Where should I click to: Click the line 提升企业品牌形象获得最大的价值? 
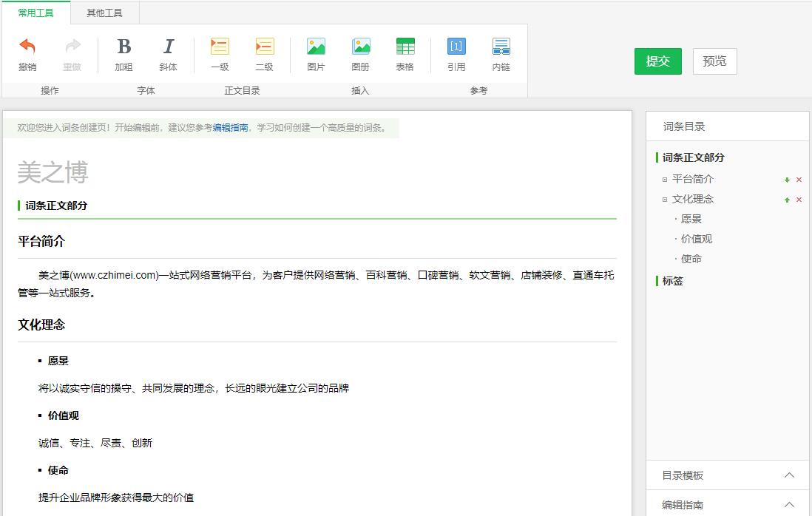(x=116, y=498)
